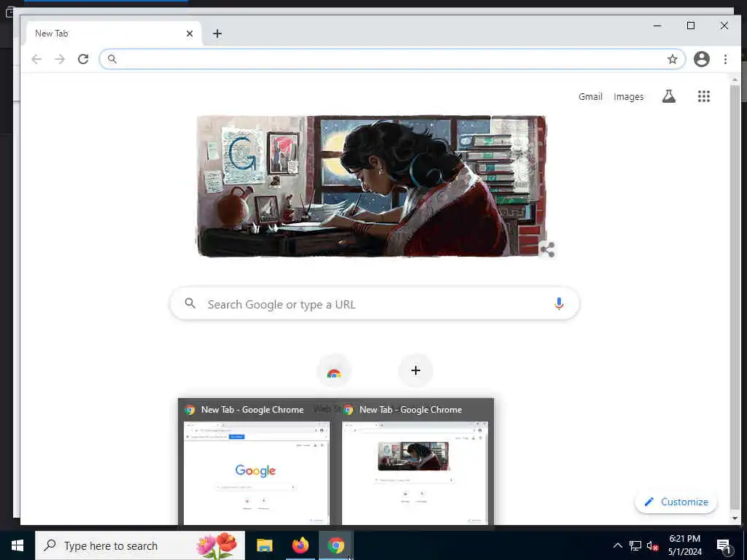Click the Customize button
Screen dimensions: 747x560
click(676, 502)
